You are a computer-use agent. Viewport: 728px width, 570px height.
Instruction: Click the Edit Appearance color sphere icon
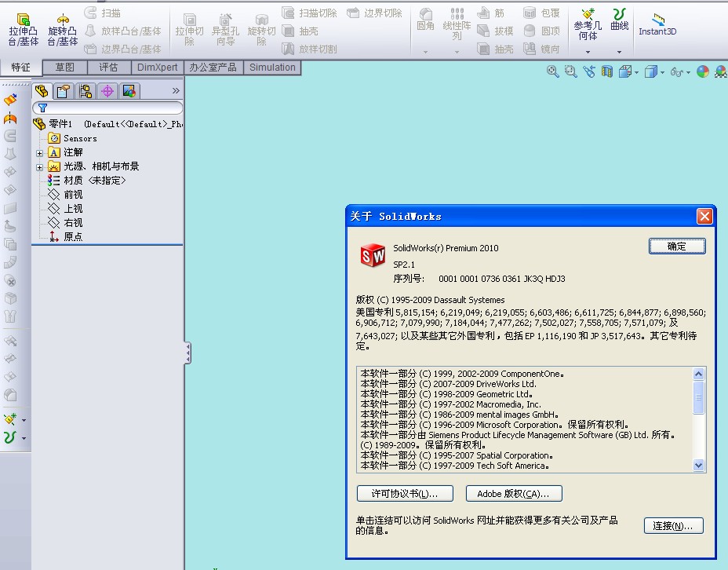(703, 71)
